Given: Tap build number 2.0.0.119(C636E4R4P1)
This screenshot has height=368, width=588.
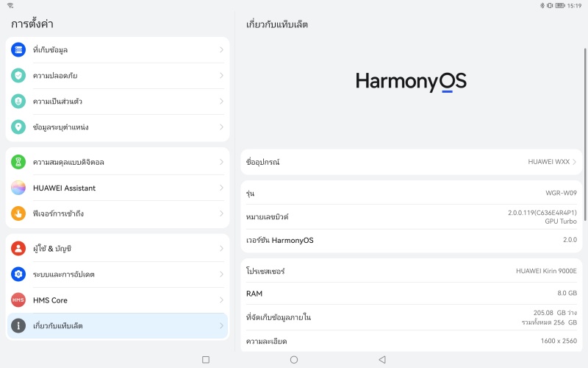Looking at the screenshot, I should [542, 213].
